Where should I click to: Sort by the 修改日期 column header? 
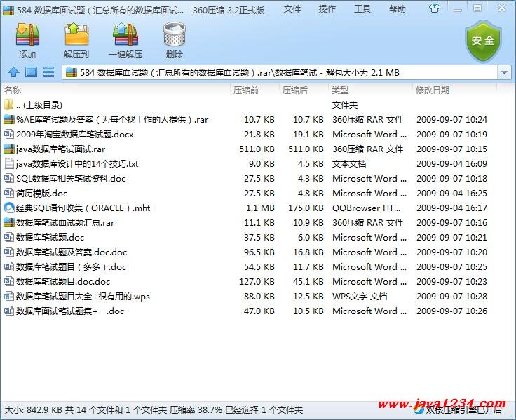pos(433,90)
